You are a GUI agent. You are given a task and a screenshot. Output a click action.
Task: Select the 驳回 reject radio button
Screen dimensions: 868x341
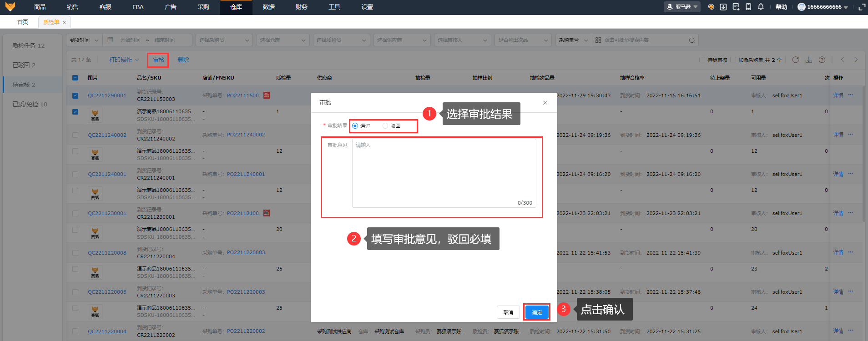point(385,126)
